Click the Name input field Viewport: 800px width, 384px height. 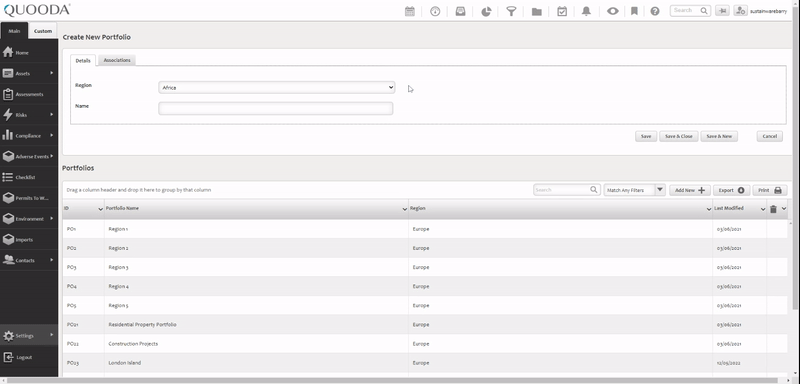tap(276, 108)
